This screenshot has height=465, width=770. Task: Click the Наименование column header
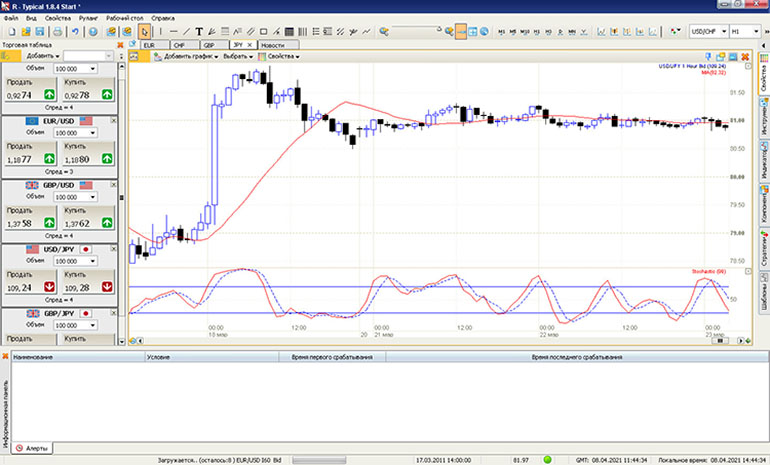[78, 357]
